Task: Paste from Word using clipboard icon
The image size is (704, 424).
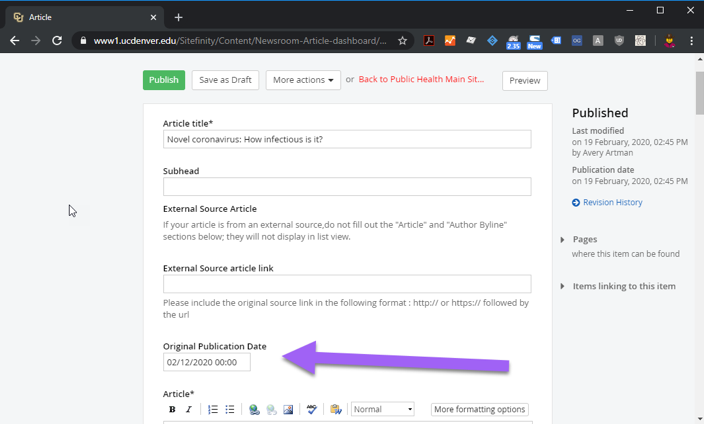Action: pyautogui.click(x=335, y=409)
